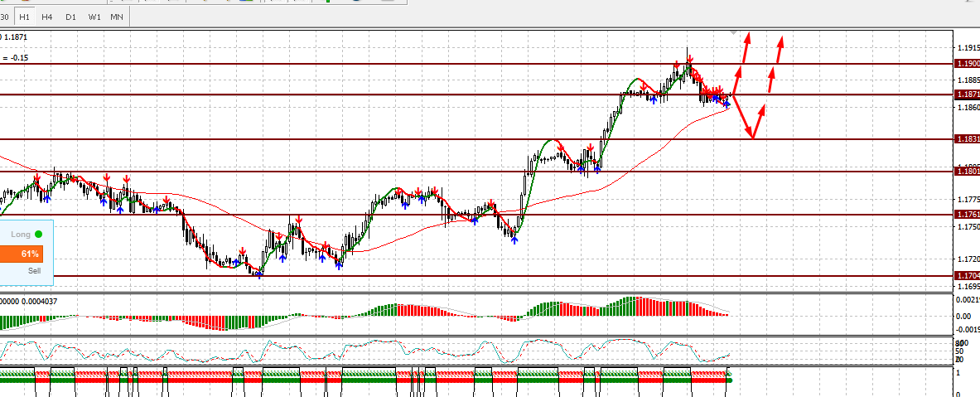Click the gray chart shift triangle marker
This screenshot has width=980, height=397.
[x=732, y=31]
